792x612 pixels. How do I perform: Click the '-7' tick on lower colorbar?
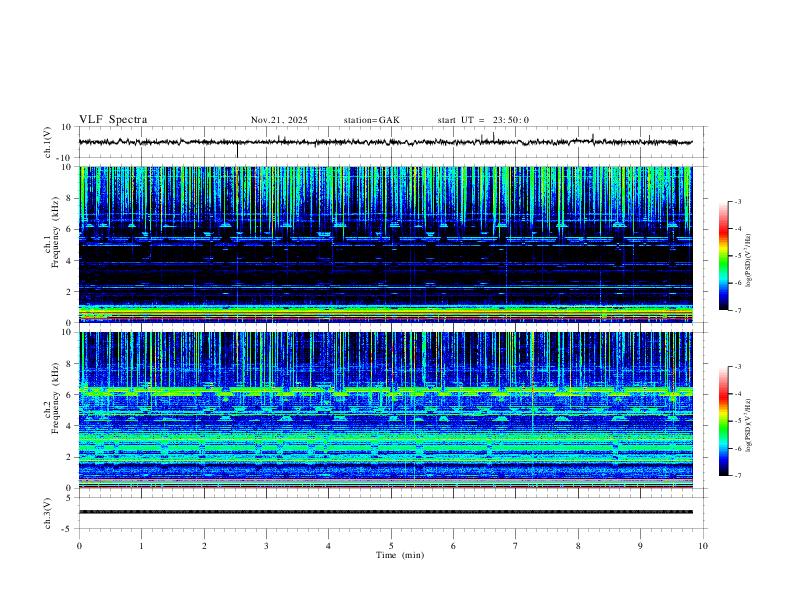click(737, 476)
